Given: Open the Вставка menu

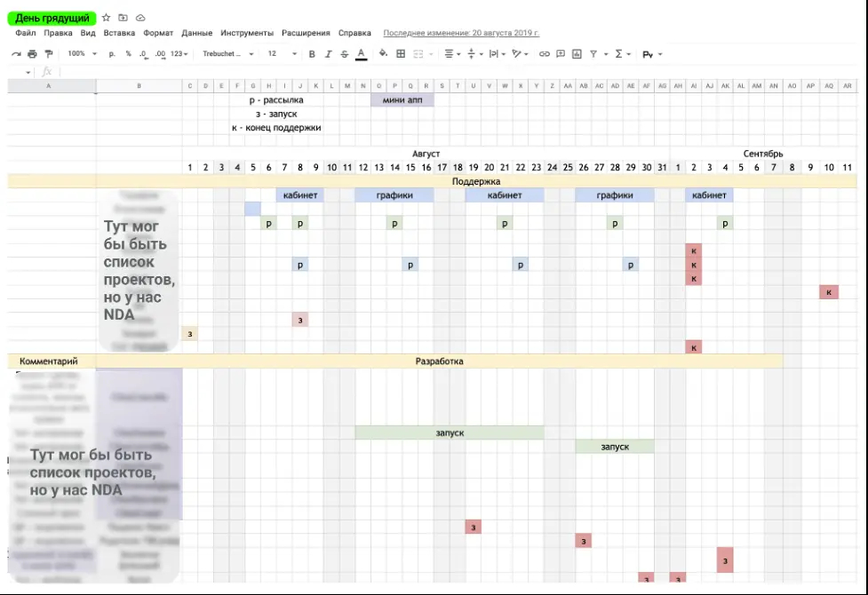Looking at the screenshot, I should coord(119,33).
